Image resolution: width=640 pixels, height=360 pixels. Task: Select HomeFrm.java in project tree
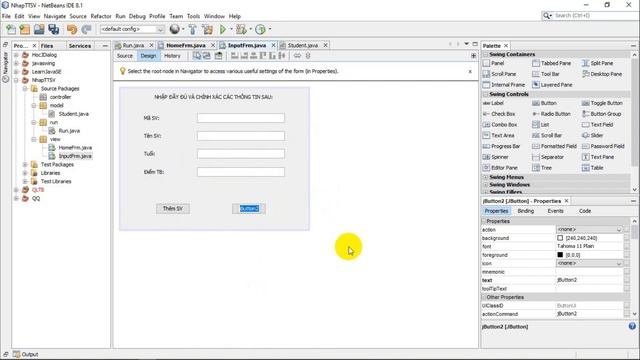click(75, 147)
